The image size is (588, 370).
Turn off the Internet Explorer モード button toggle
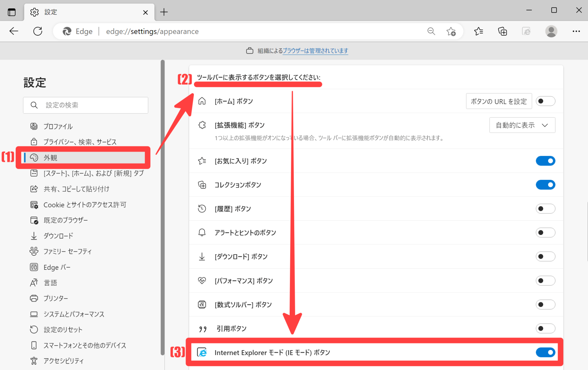point(545,352)
